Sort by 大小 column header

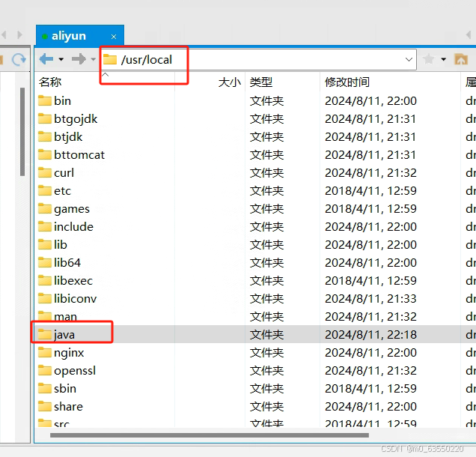229,82
